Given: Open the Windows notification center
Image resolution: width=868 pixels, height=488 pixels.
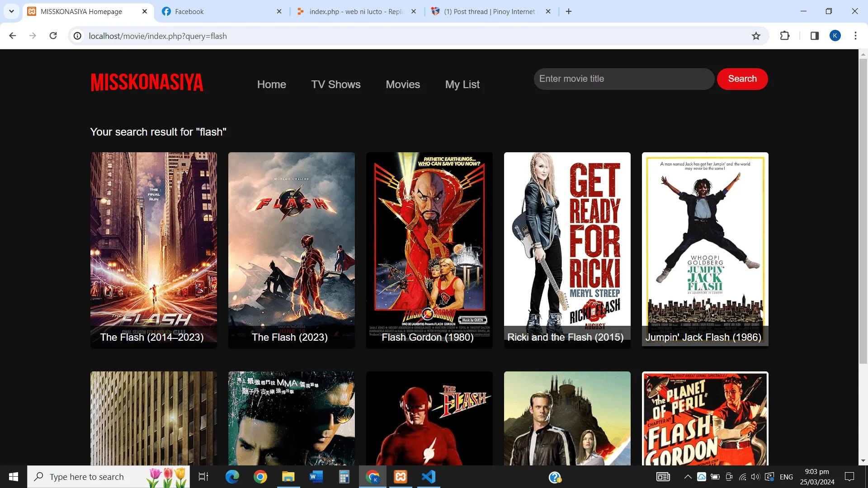Looking at the screenshot, I should tap(849, 477).
